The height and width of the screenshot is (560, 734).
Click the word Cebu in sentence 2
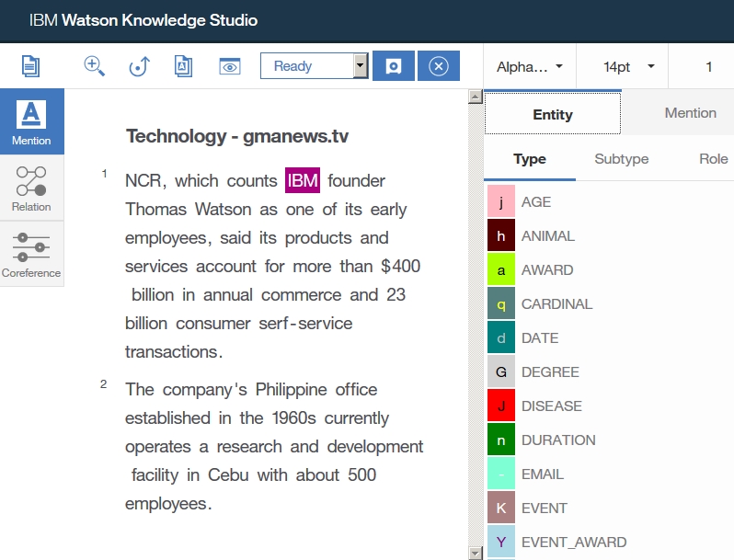(x=228, y=474)
